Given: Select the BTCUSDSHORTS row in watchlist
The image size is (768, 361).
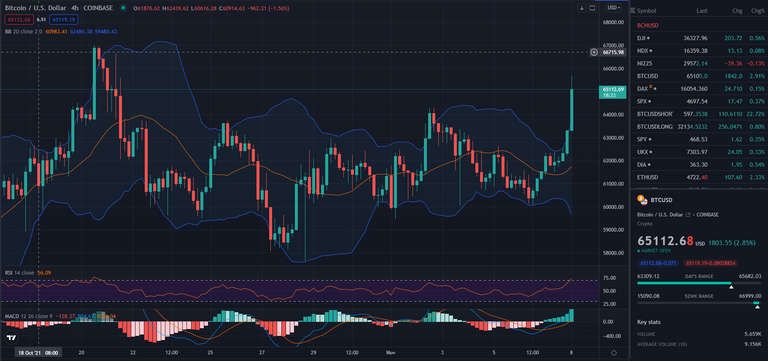Looking at the screenshot, I should click(699, 114).
